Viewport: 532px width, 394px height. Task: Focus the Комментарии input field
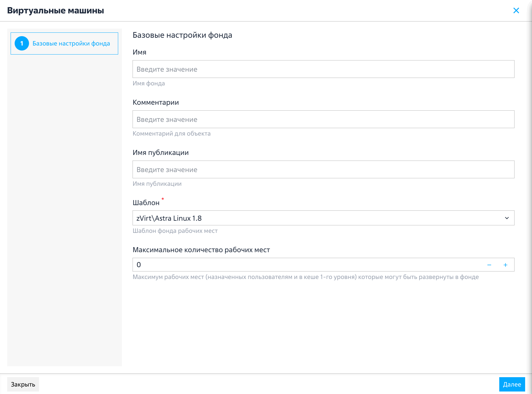323,119
